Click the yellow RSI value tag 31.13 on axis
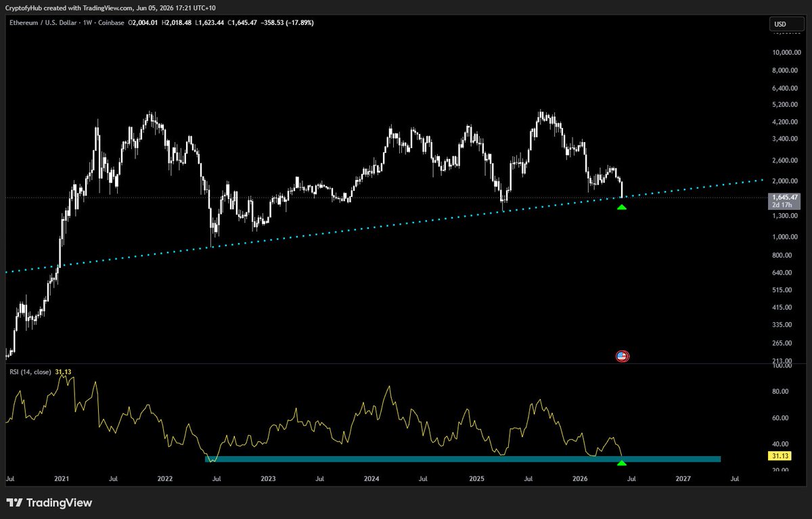Viewport: 812px width, 519px height. (780, 456)
